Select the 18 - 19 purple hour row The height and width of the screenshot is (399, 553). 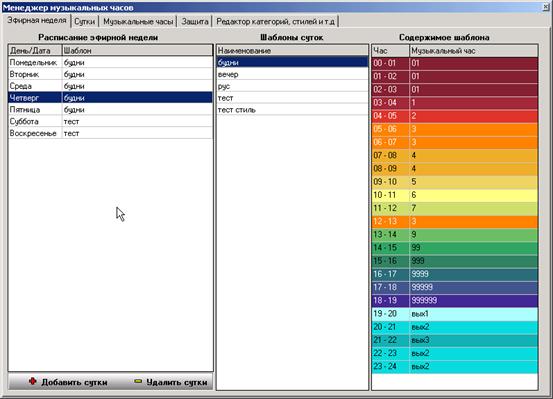point(455,300)
